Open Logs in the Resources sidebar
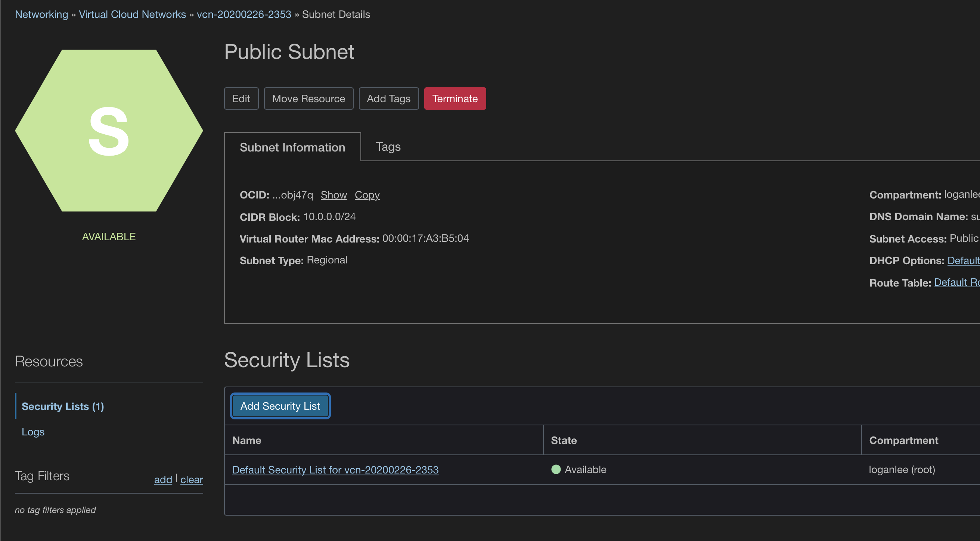 click(33, 432)
